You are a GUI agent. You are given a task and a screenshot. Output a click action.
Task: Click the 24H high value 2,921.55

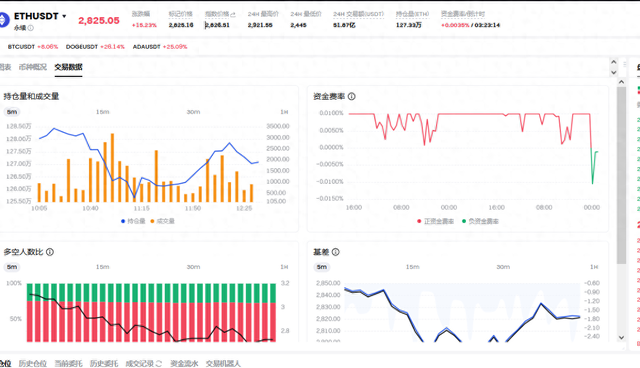pyautogui.click(x=260, y=25)
